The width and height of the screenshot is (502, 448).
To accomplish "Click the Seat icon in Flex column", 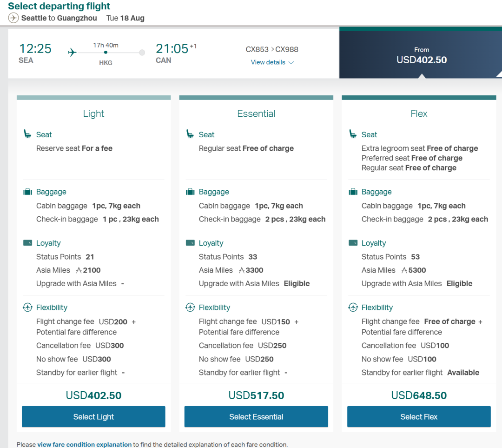I will 353,134.
